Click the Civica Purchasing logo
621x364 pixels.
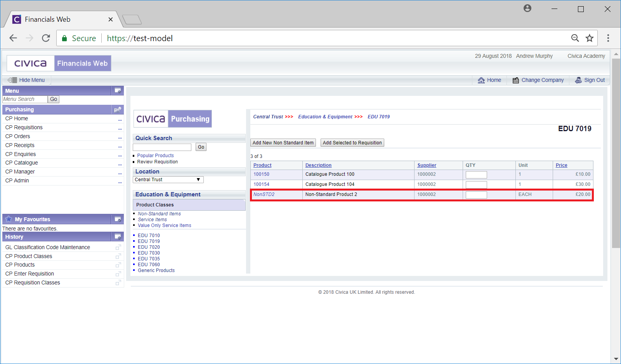(x=173, y=119)
